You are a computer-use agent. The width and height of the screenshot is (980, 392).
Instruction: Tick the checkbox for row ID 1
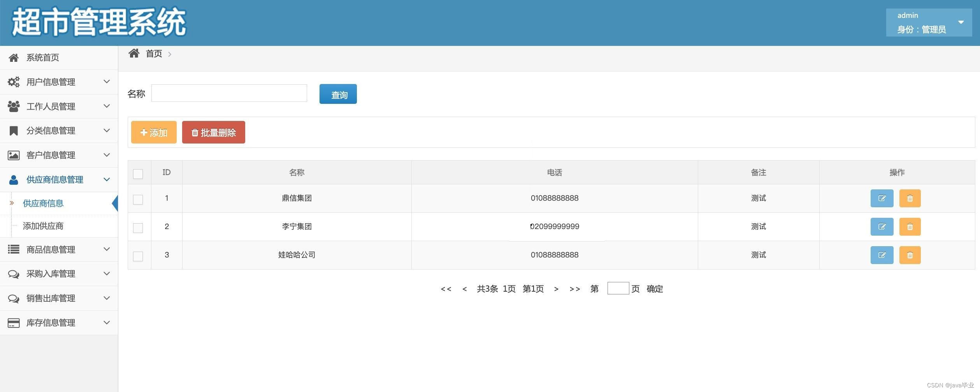138,199
